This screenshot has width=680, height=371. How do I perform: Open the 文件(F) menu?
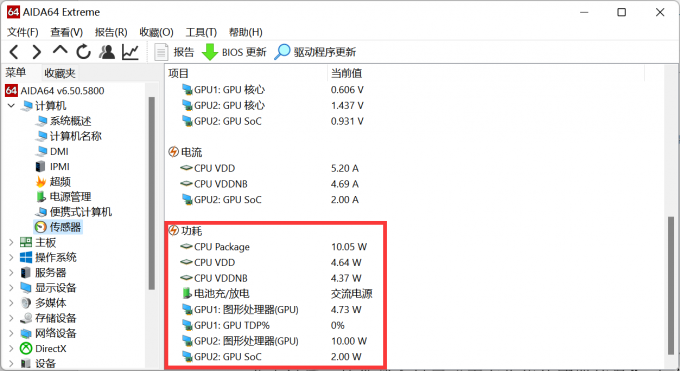[23, 32]
